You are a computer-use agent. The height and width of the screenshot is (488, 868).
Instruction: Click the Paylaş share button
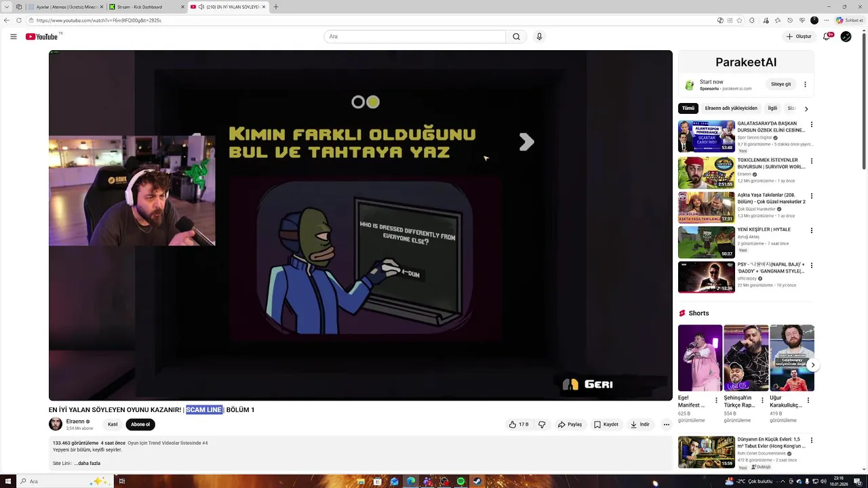570,424
